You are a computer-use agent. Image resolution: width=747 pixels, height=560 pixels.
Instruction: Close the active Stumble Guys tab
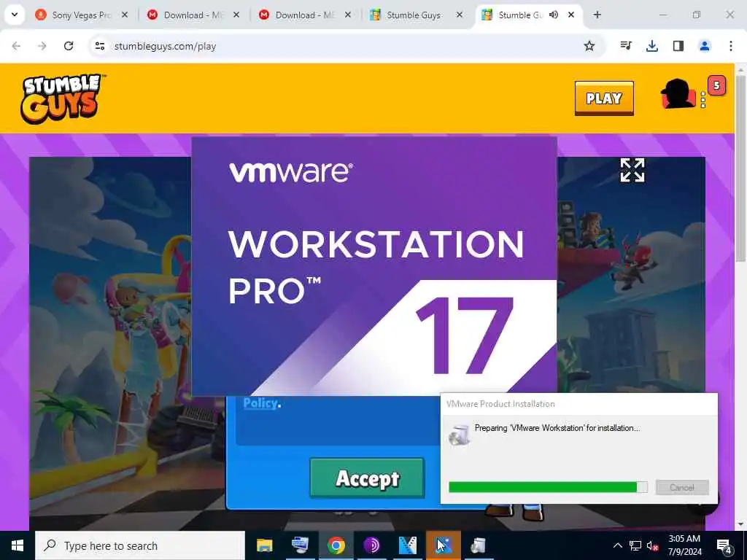click(570, 15)
